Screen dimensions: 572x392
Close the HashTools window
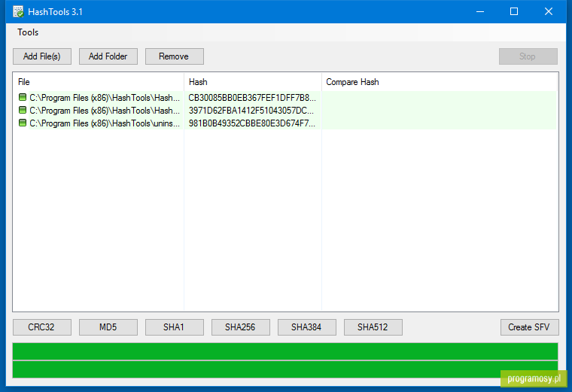(x=548, y=12)
